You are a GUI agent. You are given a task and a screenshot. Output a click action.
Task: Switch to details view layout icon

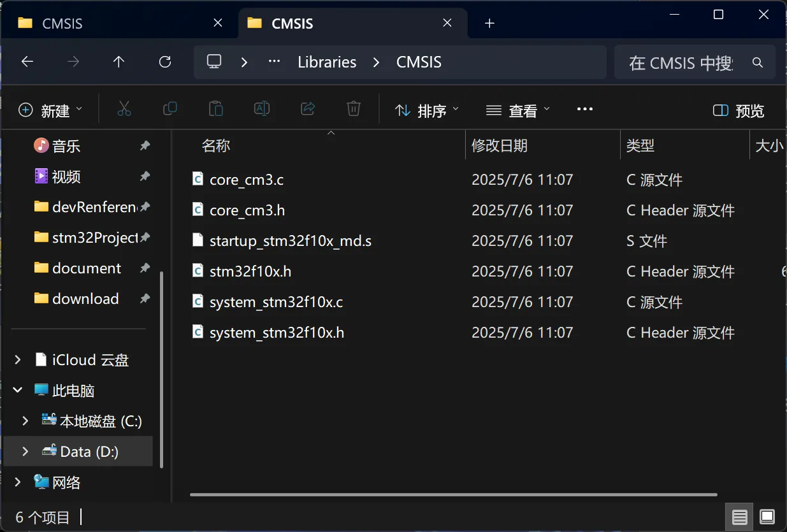(739, 517)
